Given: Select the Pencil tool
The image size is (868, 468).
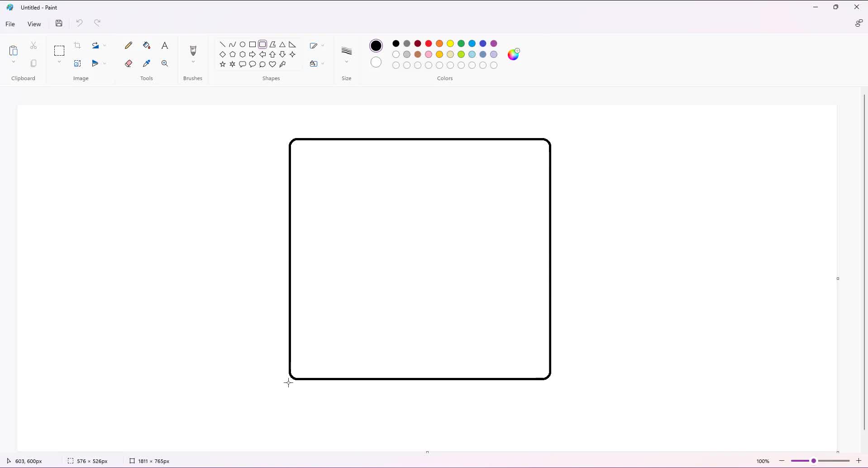Looking at the screenshot, I should [x=129, y=45].
